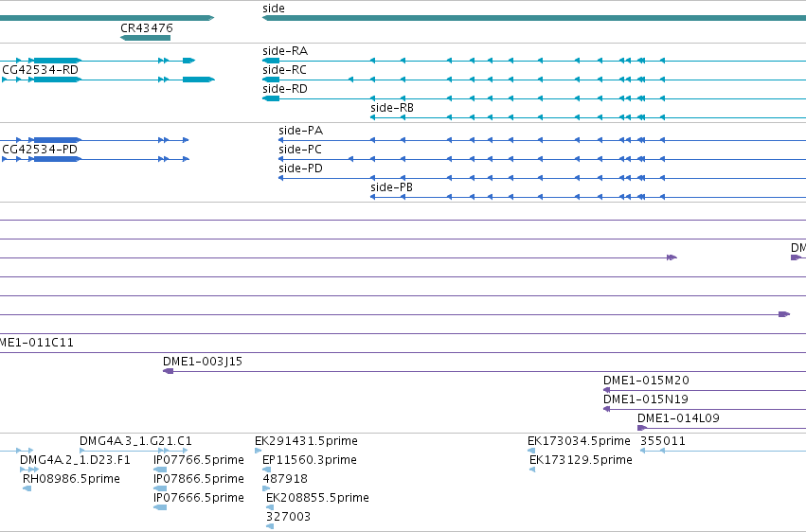Select the 'side' gene bar
This screenshot has height=532, width=806.
click(x=534, y=18)
